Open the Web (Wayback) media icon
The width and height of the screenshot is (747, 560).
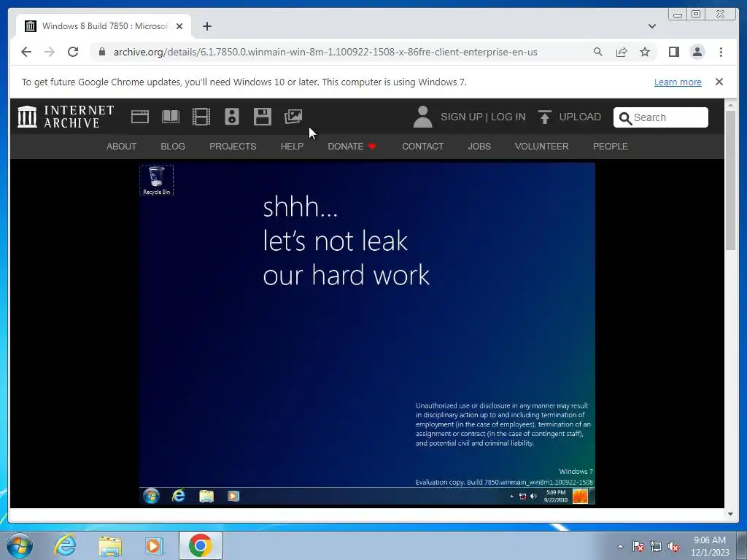(x=140, y=117)
